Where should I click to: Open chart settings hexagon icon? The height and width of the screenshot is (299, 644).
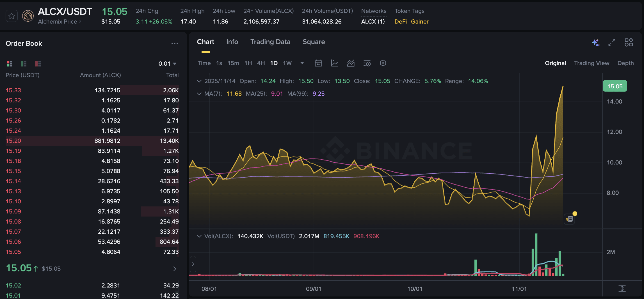pyautogui.click(x=383, y=63)
